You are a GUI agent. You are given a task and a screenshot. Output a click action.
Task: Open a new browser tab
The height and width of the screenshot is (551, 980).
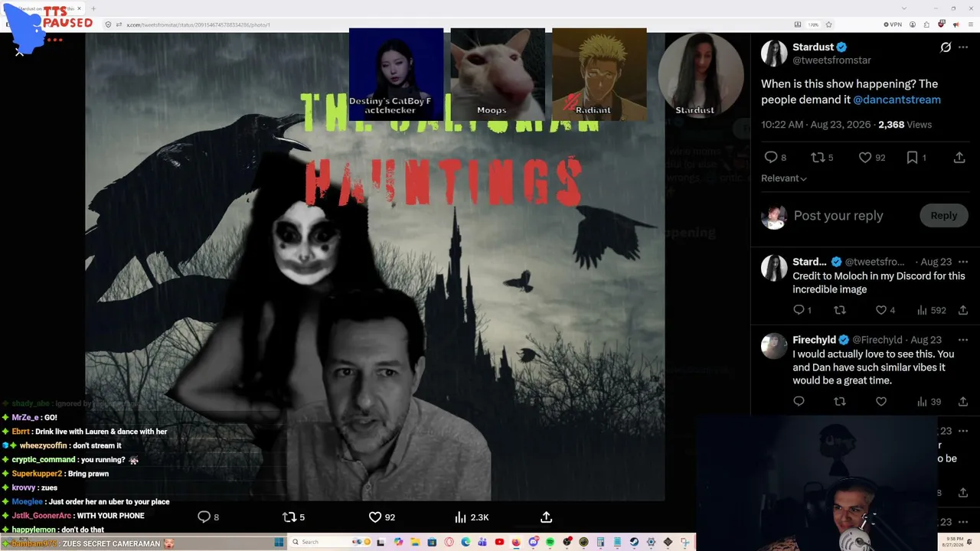(x=93, y=8)
